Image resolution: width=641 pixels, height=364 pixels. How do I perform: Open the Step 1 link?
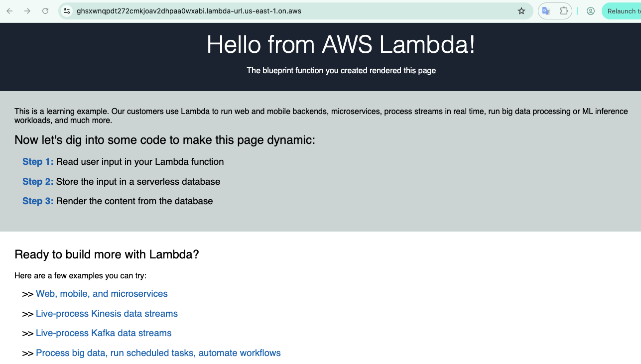click(38, 162)
